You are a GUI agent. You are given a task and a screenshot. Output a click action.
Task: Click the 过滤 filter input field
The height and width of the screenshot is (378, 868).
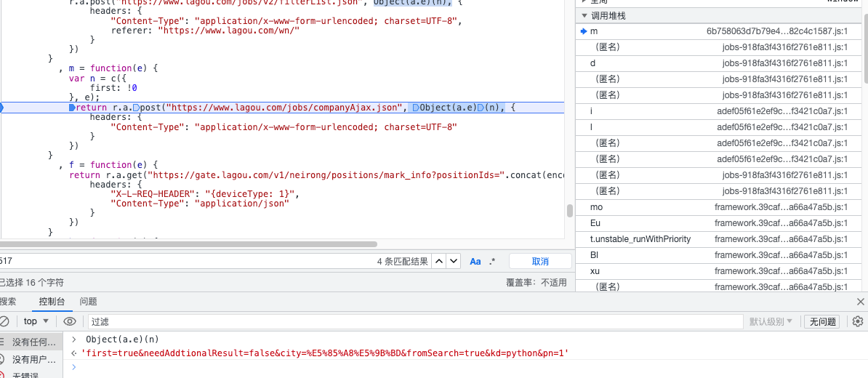(414, 321)
